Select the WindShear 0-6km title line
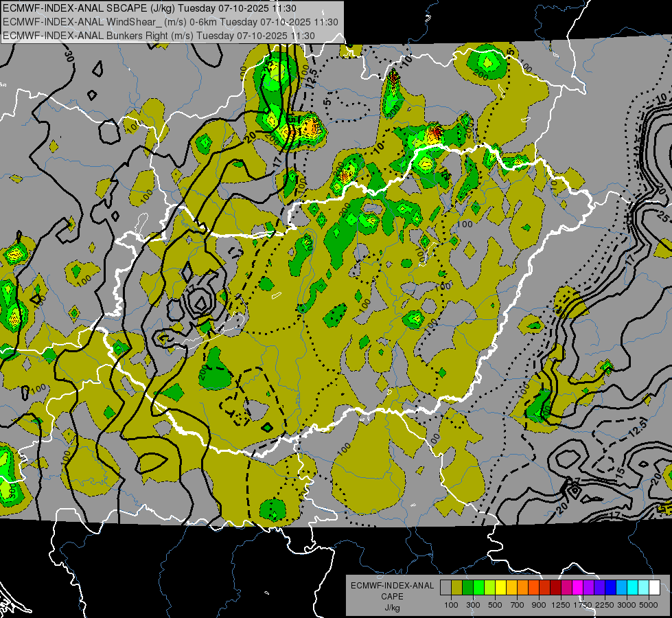Screen dimensions: 672x618 tap(170, 22)
